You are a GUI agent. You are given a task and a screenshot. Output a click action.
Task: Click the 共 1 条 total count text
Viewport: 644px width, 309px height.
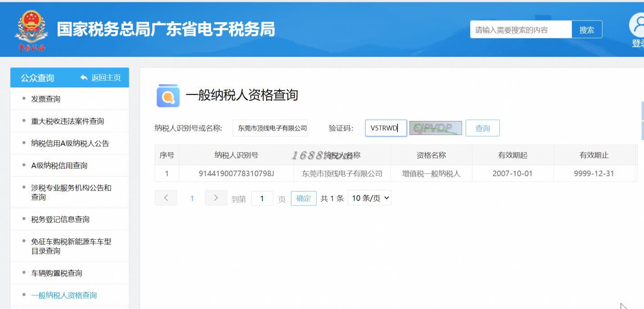coord(332,198)
